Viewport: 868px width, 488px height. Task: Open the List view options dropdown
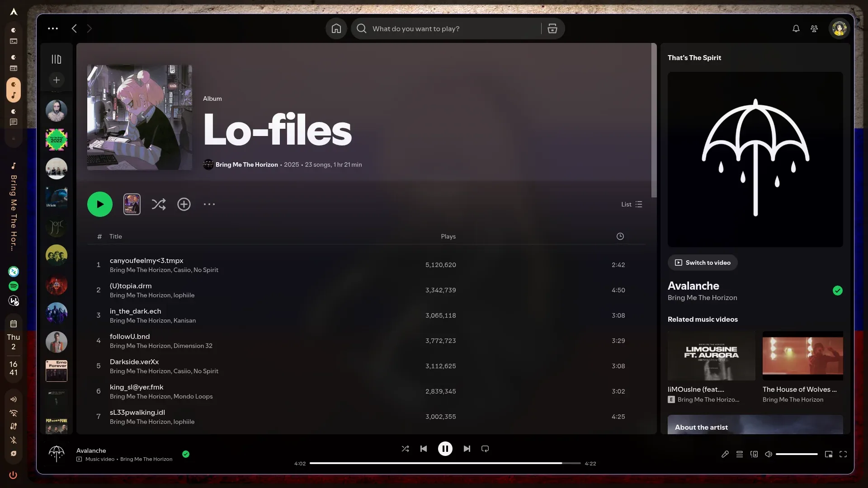point(632,204)
